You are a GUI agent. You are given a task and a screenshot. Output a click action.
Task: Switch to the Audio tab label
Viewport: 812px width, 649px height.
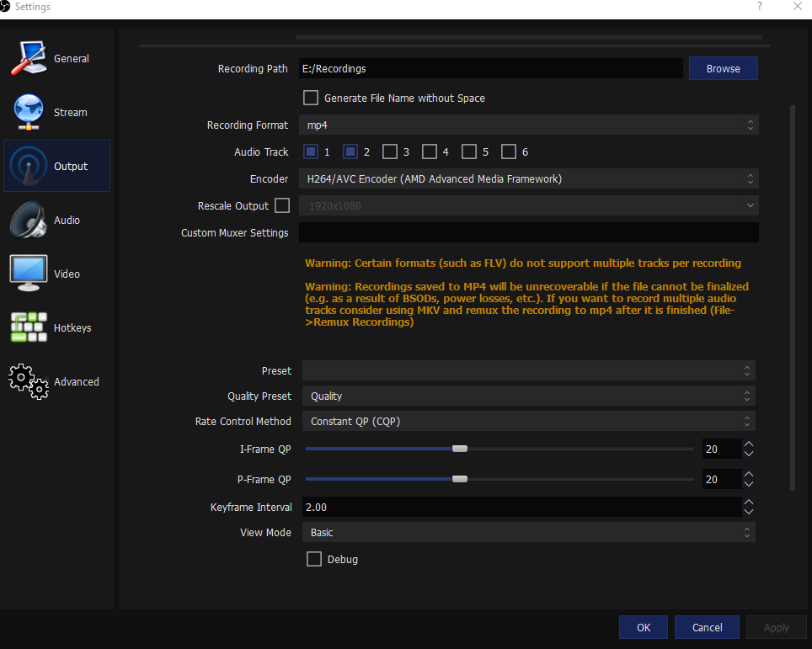[67, 220]
